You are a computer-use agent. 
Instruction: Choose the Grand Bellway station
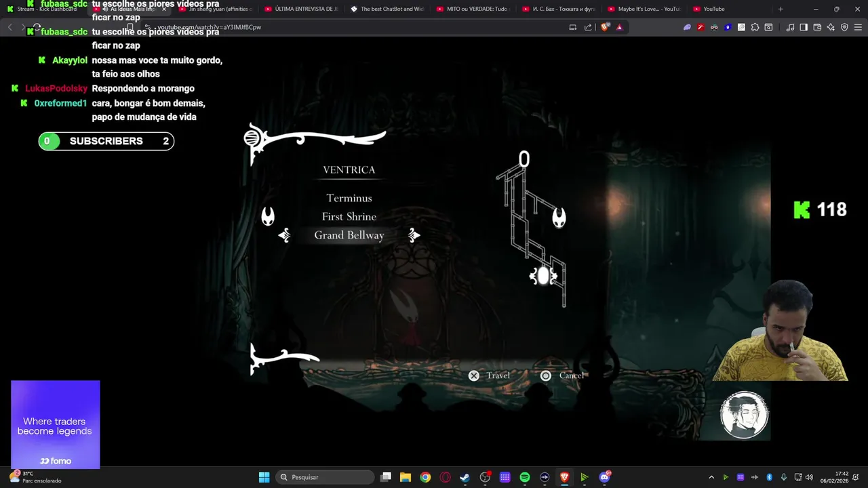click(x=349, y=235)
